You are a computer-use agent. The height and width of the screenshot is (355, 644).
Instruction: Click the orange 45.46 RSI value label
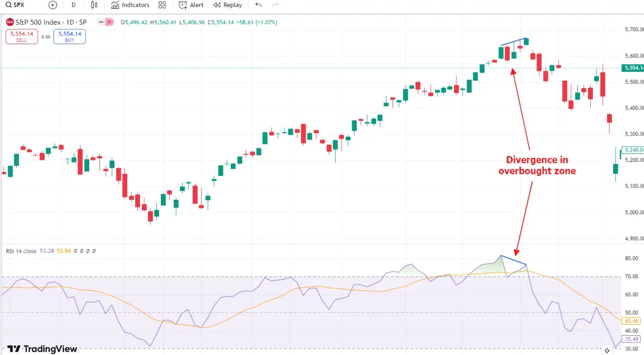pyautogui.click(x=632, y=321)
